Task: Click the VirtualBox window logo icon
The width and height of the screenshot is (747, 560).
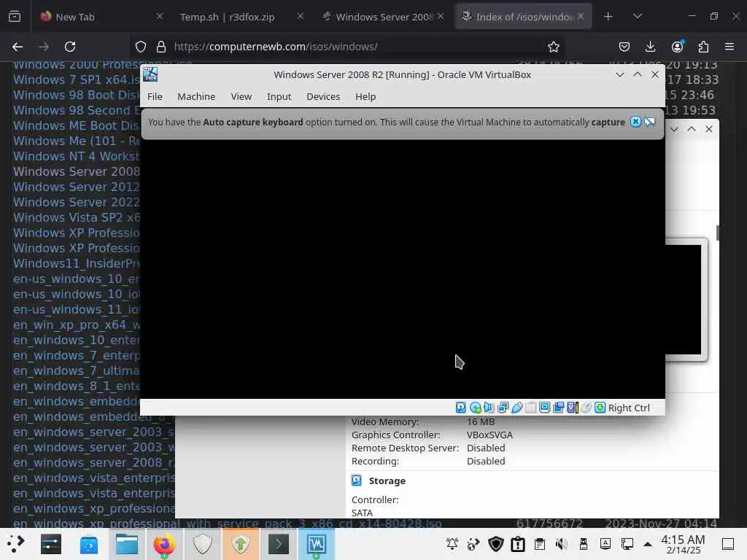Action: pyautogui.click(x=150, y=74)
